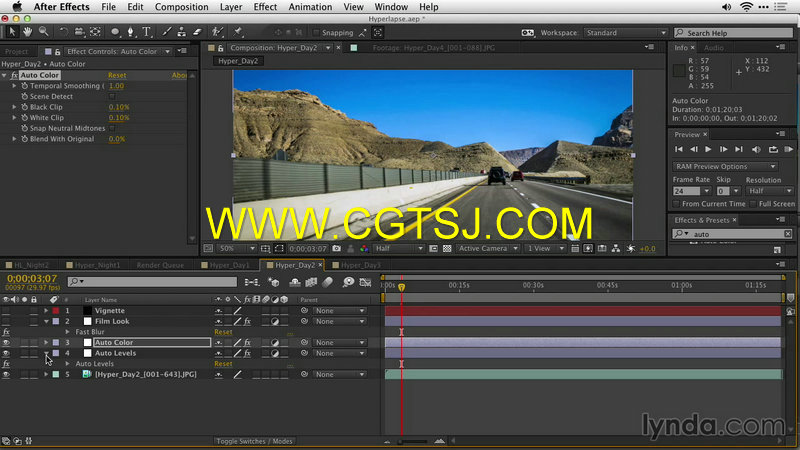Select the Horizontal Type tool

(146, 32)
